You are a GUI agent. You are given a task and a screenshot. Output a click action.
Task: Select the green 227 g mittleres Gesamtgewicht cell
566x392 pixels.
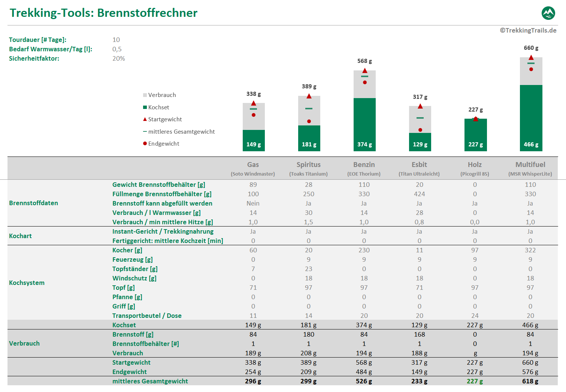pyautogui.click(x=475, y=381)
